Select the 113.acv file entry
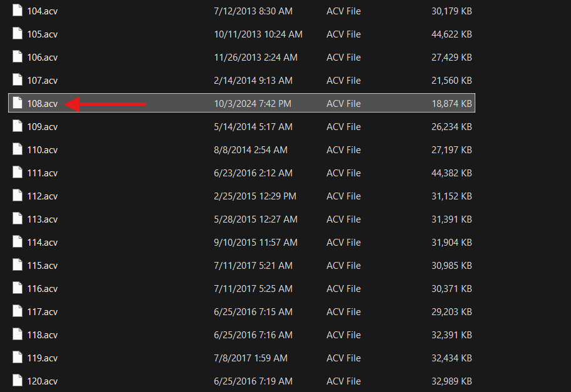 42,219
